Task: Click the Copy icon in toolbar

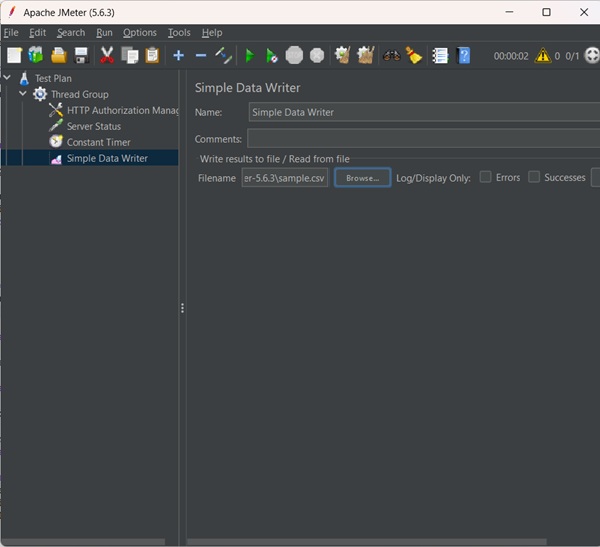Action: click(x=130, y=56)
